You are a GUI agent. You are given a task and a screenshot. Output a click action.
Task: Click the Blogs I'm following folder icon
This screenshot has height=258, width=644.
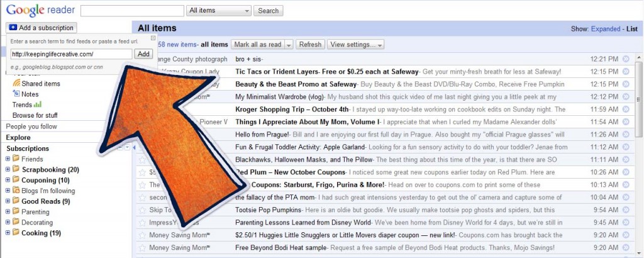16,191
